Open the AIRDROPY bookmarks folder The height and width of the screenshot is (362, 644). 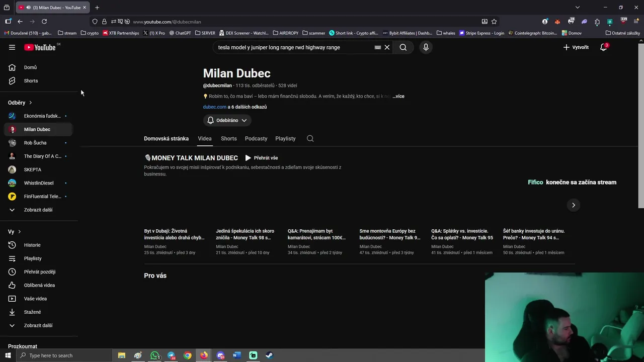285,33
